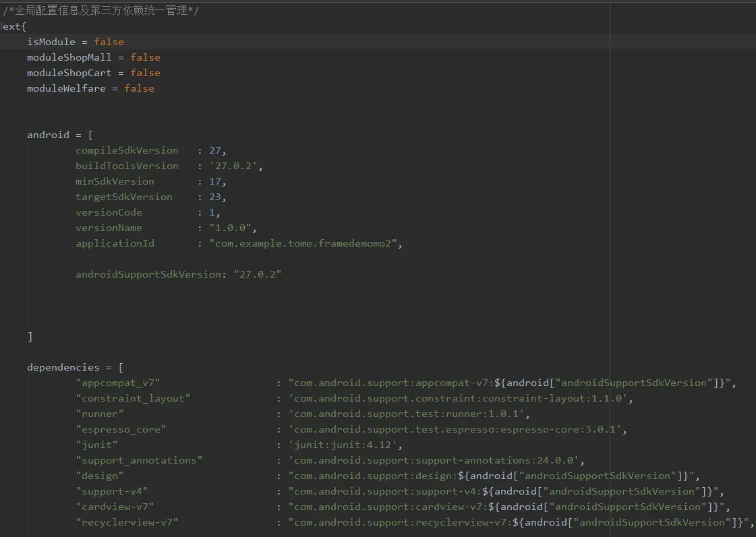This screenshot has width=756, height=537.
Task: Click the com.android.support:design string
Action: (490, 476)
